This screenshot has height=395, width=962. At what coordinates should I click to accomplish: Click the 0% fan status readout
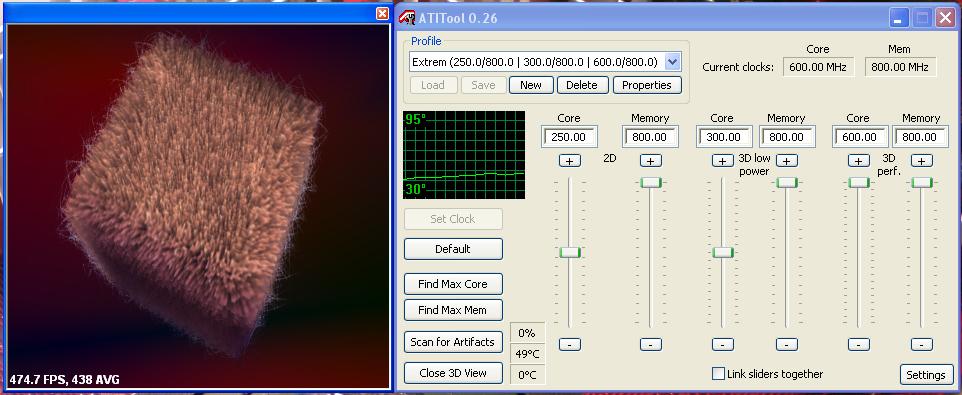527,333
